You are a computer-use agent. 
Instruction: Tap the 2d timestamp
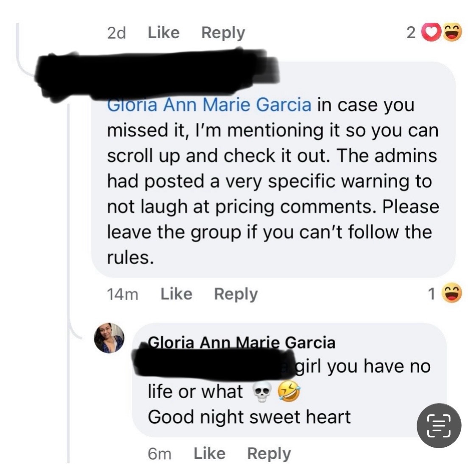(x=117, y=33)
